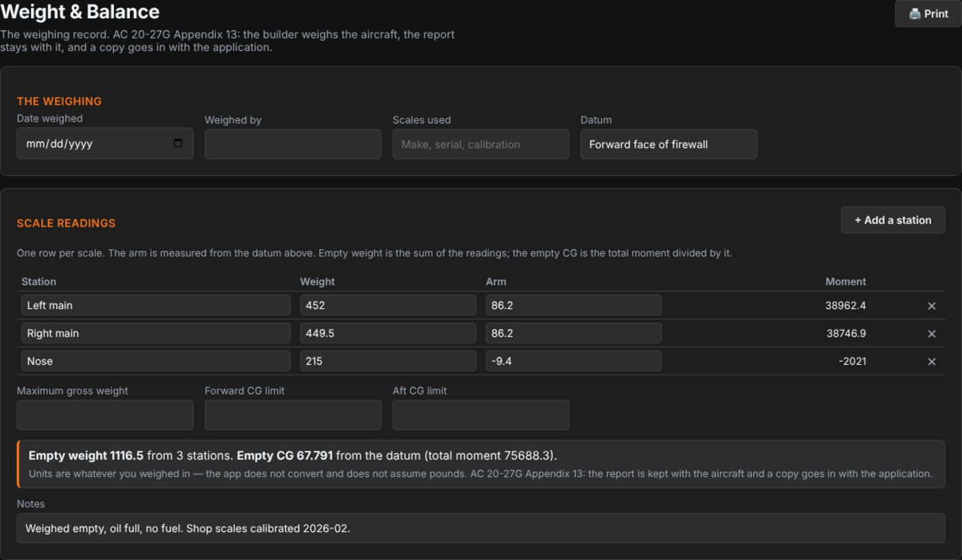Edit the Left main station name
This screenshot has height=560, width=962.
156,305
